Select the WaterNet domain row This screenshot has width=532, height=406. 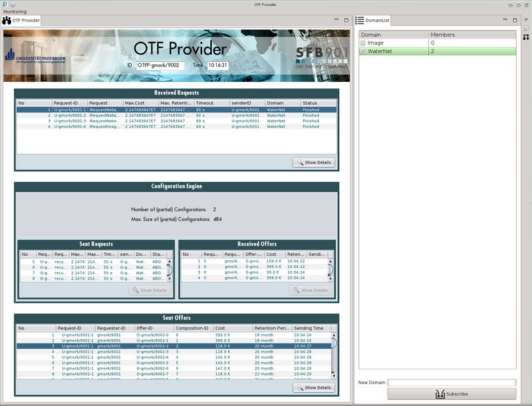pyautogui.click(x=438, y=51)
